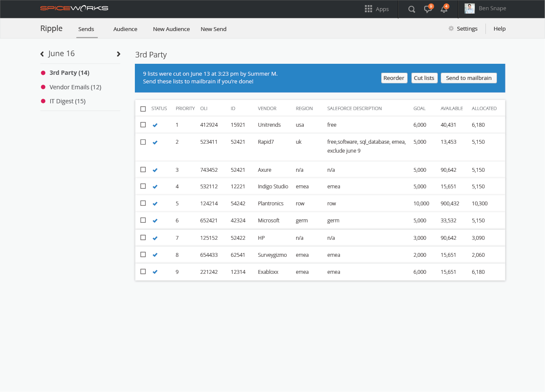Open the Apps grid icon
Viewport: 545px width, 392px height.
click(368, 9)
